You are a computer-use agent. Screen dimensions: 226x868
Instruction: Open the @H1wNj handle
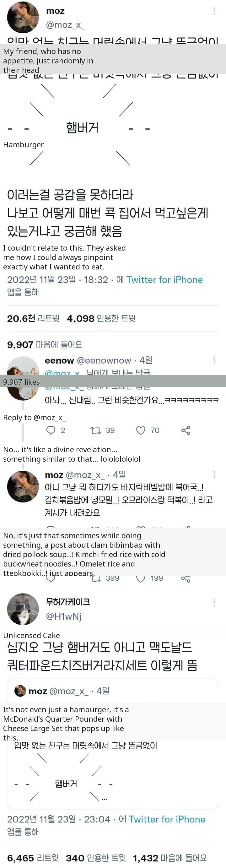click(64, 616)
